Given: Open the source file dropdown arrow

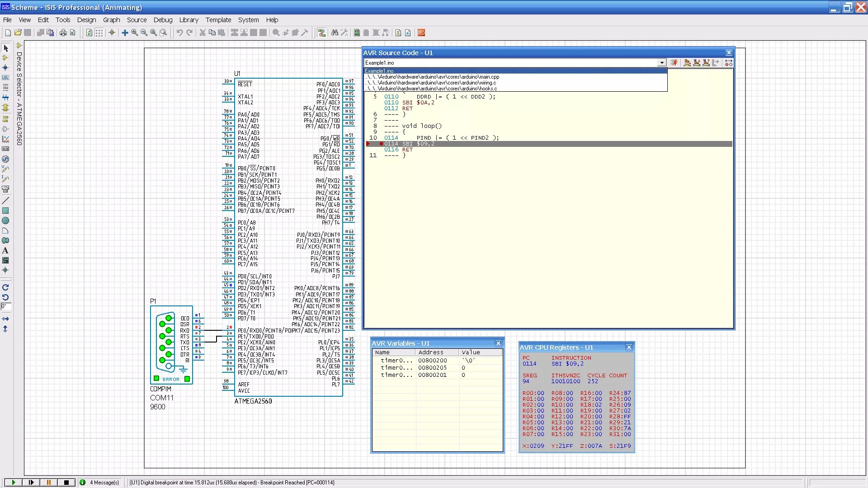Looking at the screenshot, I should (x=662, y=63).
